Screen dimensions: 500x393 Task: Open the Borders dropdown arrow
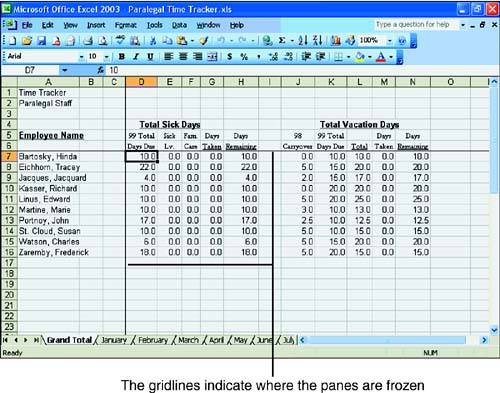(x=348, y=57)
